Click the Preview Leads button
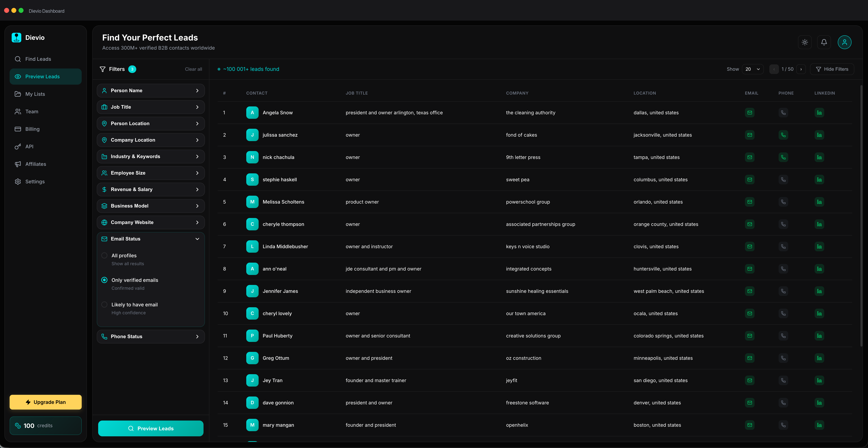 click(150, 428)
